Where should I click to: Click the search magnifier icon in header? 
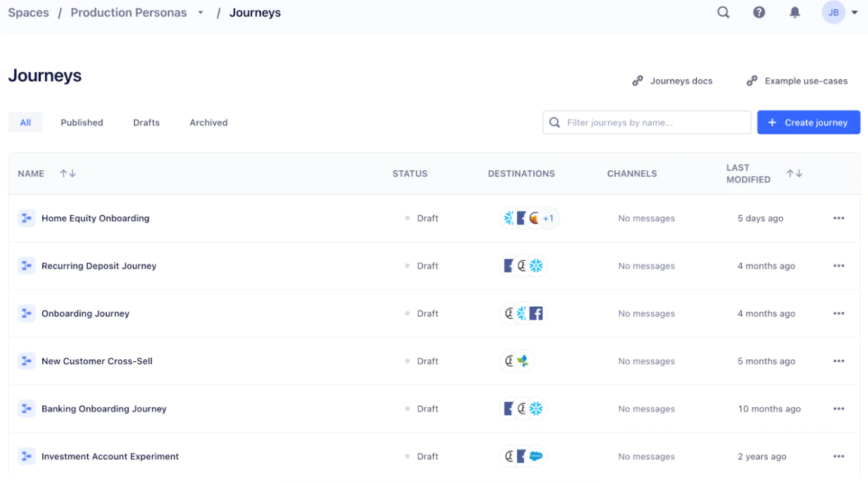coord(723,13)
